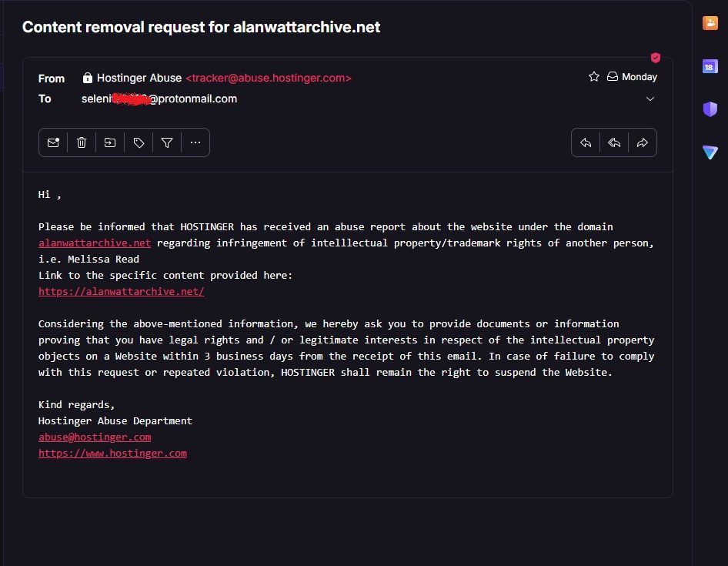The height and width of the screenshot is (566, 728).
Task: Reply all to the message
Action: (614, 142)
